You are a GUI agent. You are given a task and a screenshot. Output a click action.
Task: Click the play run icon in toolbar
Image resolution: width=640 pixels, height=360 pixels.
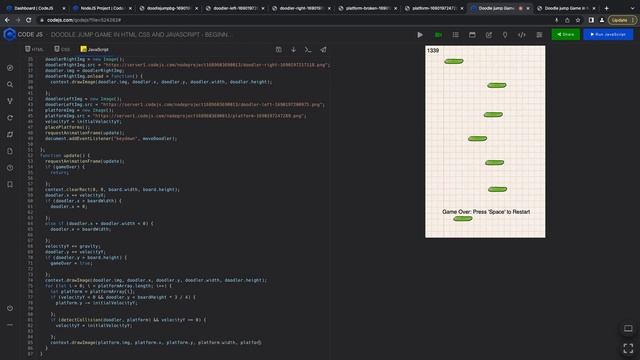pos(420,35)
